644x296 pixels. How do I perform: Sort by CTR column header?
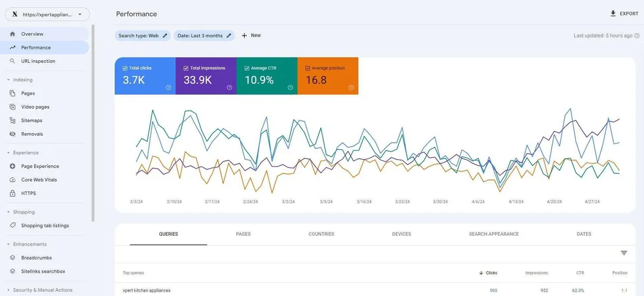pos(580,273)
